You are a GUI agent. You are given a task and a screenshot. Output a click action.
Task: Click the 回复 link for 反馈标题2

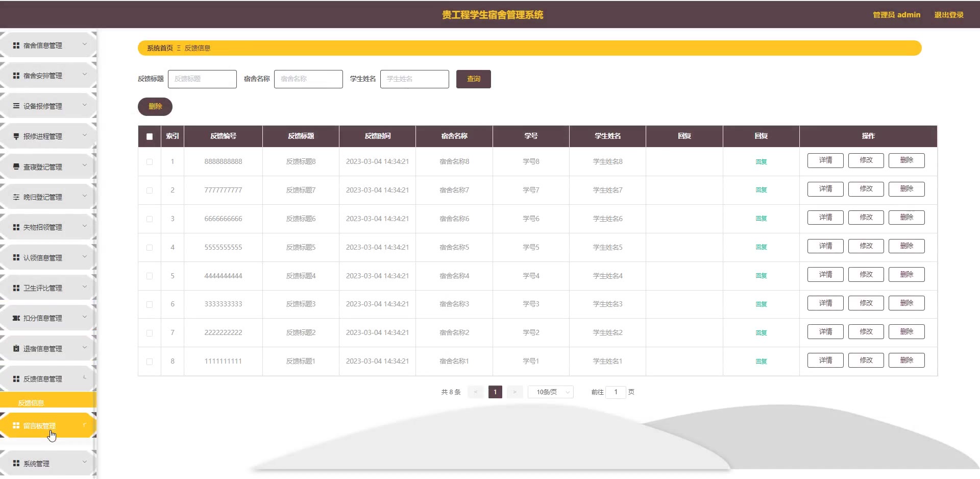761,333
